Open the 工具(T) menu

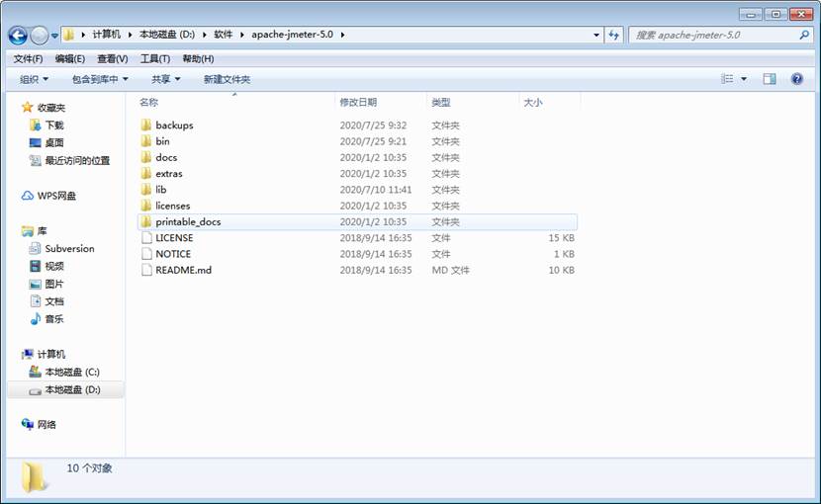[x=155, y=58]
